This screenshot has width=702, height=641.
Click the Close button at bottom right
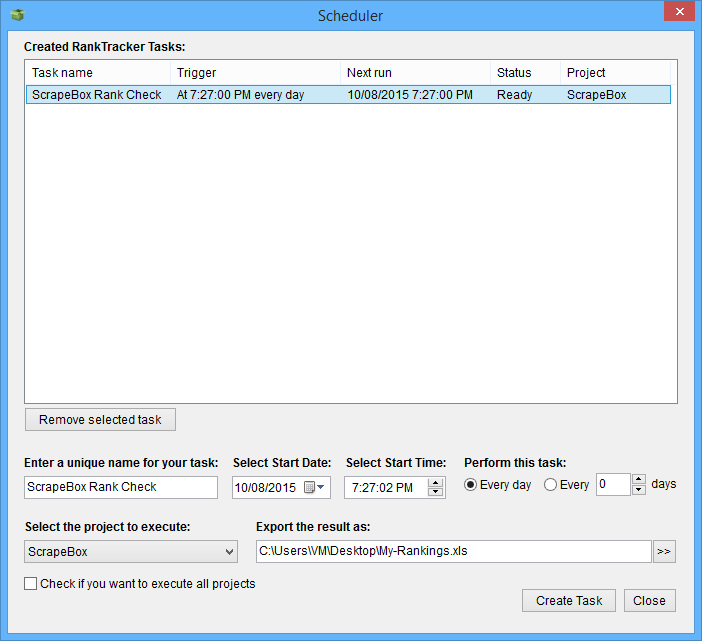point(649,601)
